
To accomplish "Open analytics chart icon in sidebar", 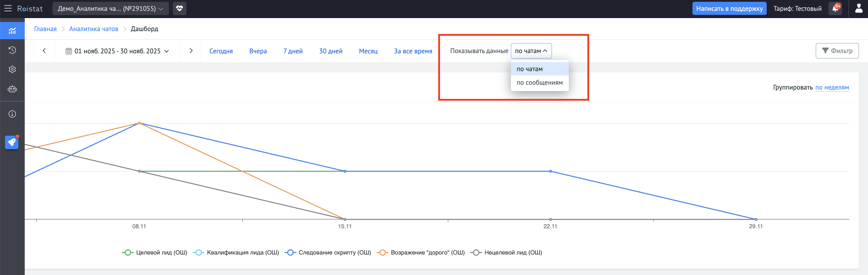I will point(12,31).
